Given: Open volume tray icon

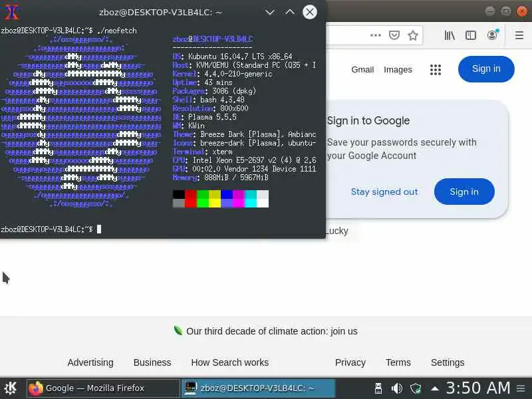Looking at the screenshot, I should click(x=396, y=388).
